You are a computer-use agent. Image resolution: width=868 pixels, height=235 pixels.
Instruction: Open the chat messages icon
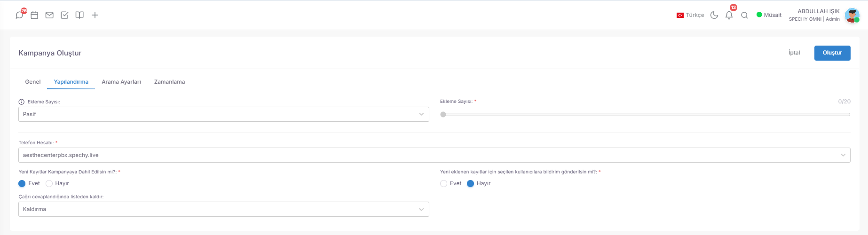[x=19, y=15]
